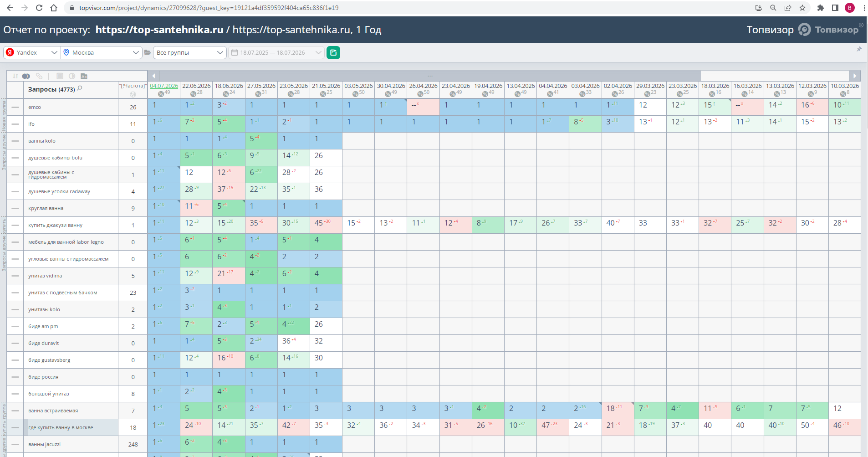Open the date range 18.07.2025 — 18.07.2026 picker
Image resolution: width=868 pixels, height=457 pixels.
[276, 52]
